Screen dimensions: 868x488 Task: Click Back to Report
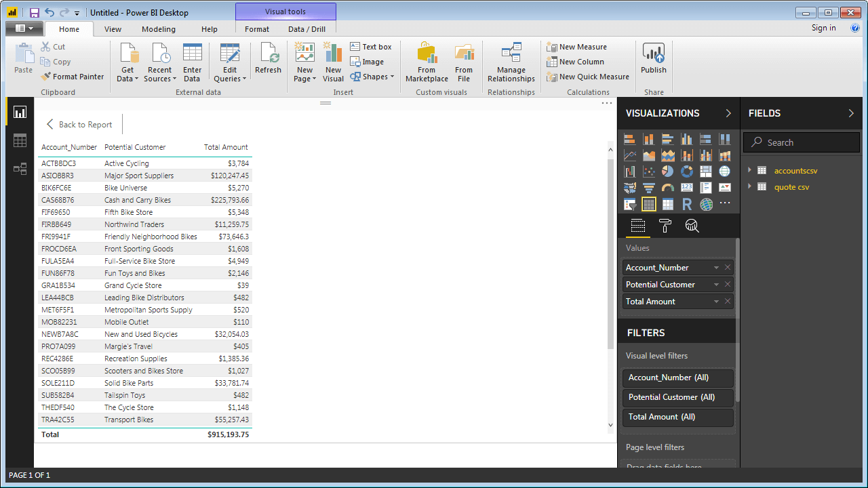[79, 125]
